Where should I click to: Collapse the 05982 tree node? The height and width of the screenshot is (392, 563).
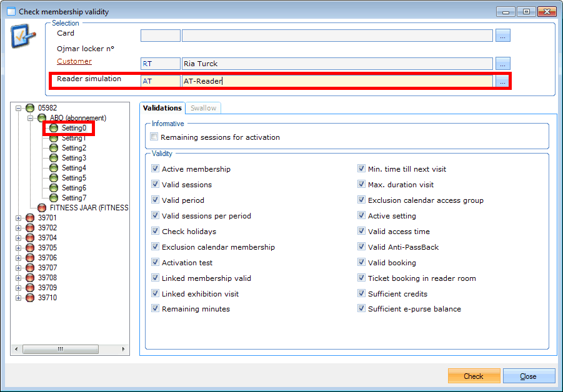point(18,108)
